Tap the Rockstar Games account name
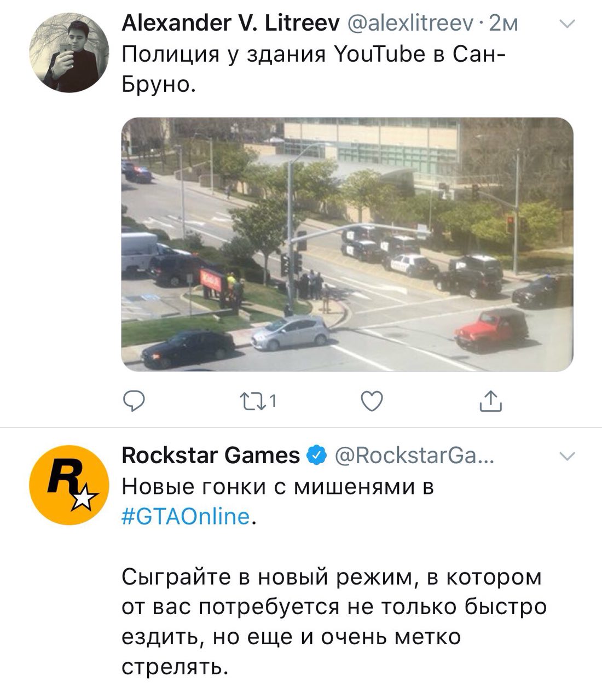The image size is (602, 700). [x=211, y=456]
